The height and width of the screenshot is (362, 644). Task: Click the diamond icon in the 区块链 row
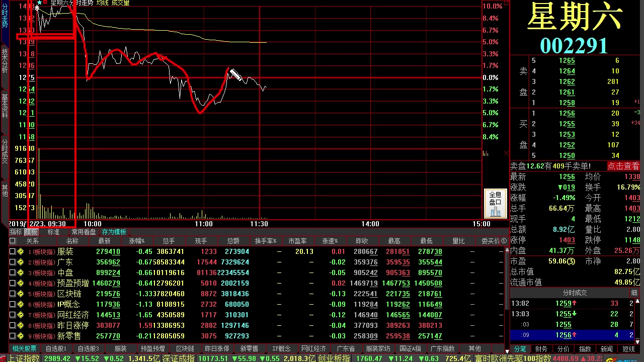21,294
